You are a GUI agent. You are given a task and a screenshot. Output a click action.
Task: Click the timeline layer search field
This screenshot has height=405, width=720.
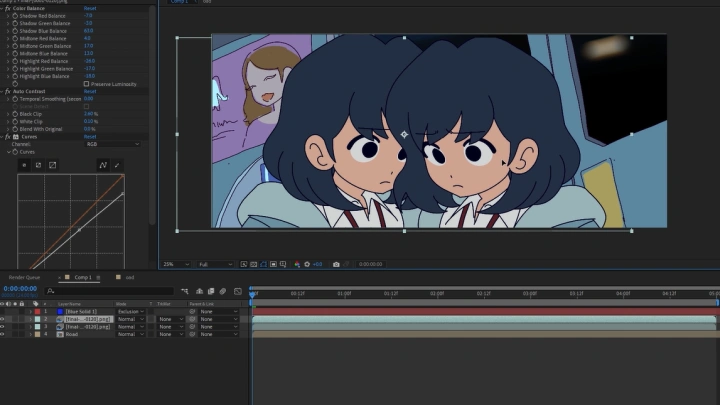click(x=109, y=291)
